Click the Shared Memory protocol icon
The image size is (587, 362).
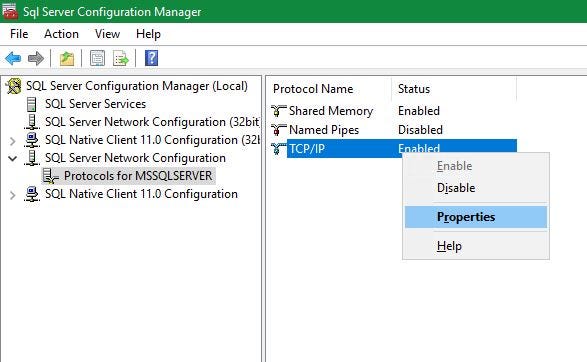point(279,111)
